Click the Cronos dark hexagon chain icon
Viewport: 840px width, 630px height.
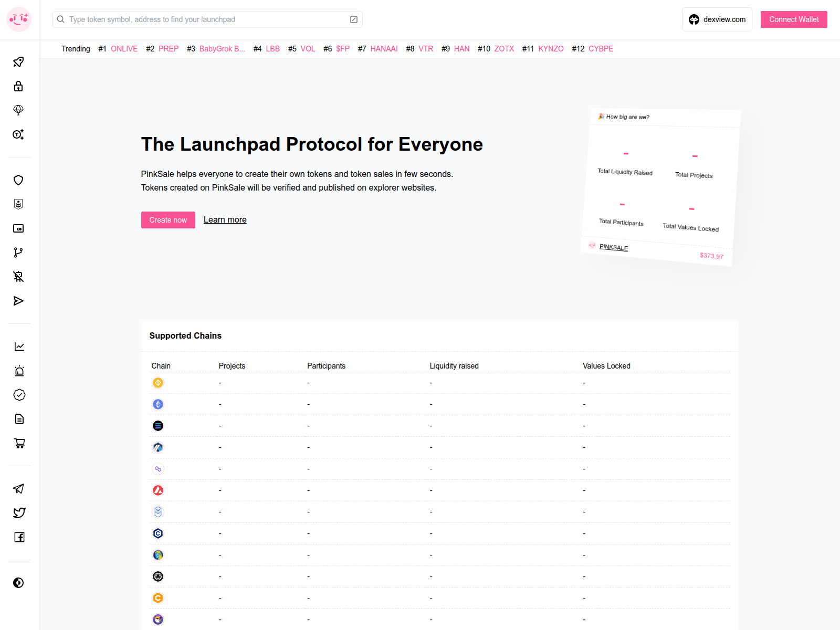click(158, 533)
